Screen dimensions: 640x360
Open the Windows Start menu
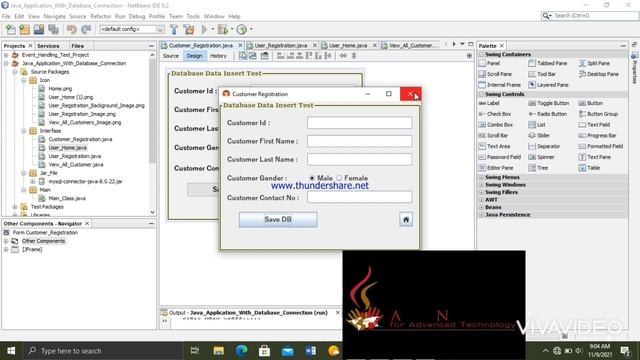11,351
